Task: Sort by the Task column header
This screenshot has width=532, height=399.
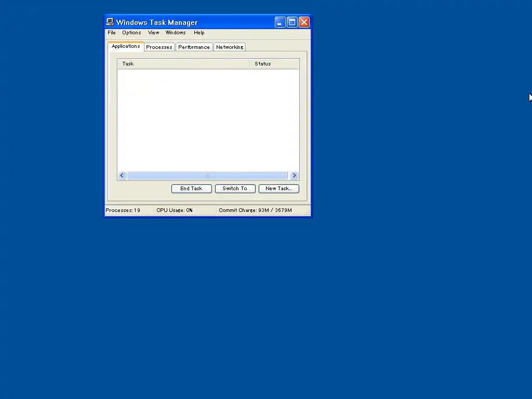Action: [x=183, y=64]
